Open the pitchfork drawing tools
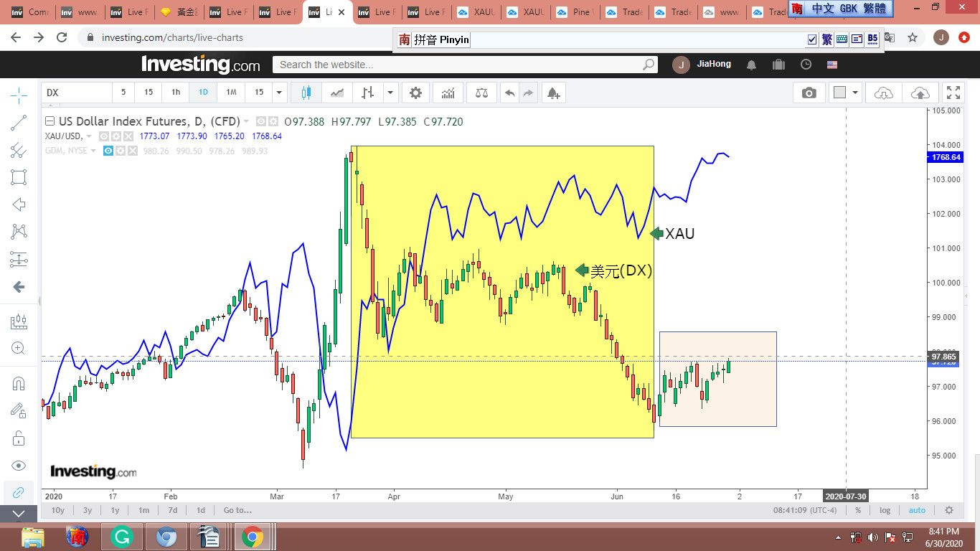Screen dimensions: 980x551 click(19, 150)
